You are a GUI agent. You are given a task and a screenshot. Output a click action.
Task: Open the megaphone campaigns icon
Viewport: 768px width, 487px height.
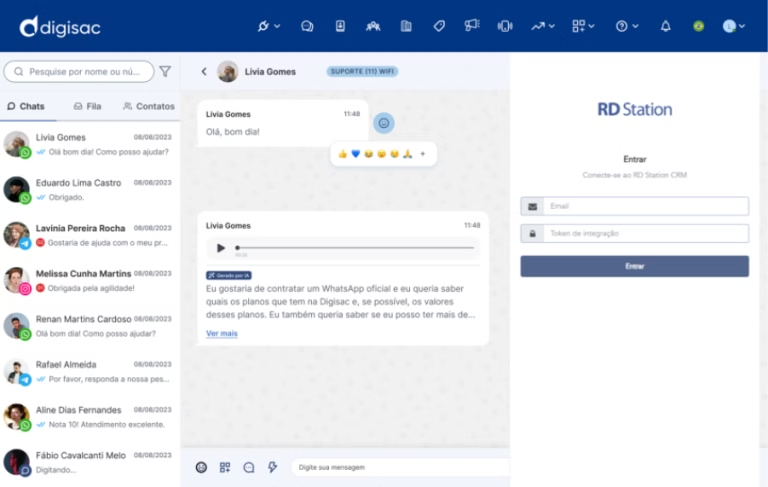(x=472, y=26)
